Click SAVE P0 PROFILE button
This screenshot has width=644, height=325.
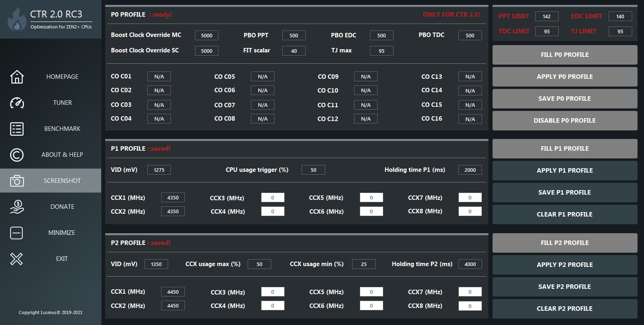point(565,99)
